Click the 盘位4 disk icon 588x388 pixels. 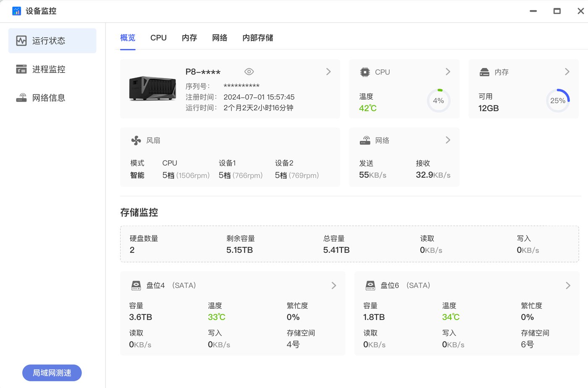coord(136,286)
